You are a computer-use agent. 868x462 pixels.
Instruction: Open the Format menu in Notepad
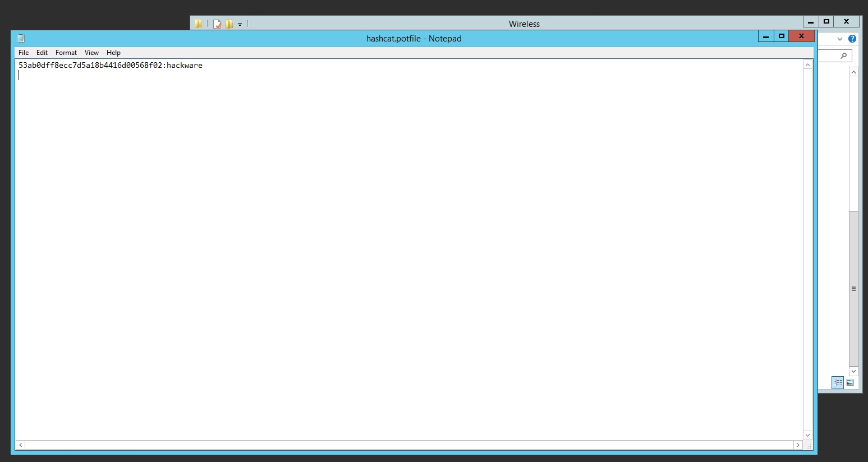click(66, 53)
